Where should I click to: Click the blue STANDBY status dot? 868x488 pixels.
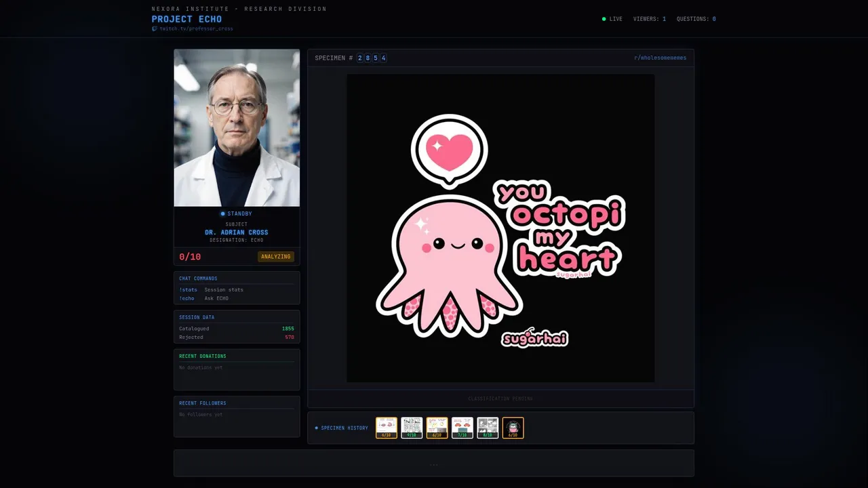222,213
